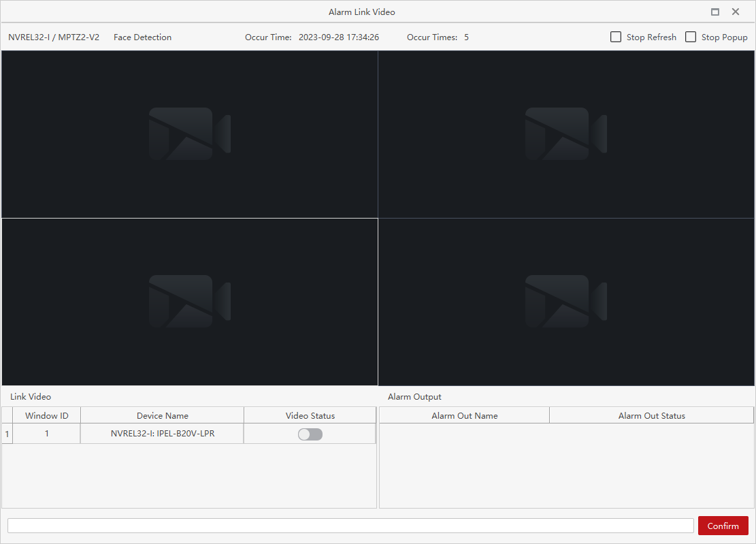The height and width of the screenshot is (544, 756).
Task: Click the Alarm Out Name column header
Action: [464, 415]
